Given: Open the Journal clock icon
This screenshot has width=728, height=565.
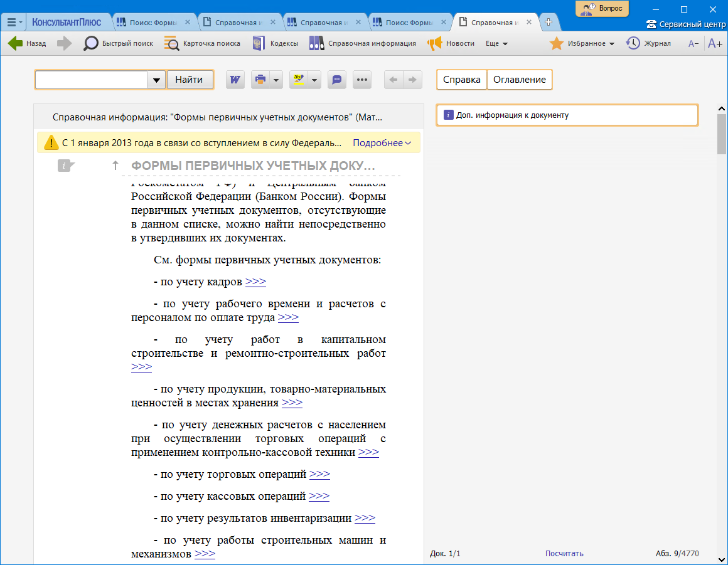Looking at the screenshot, I should [x=633, y=43].
